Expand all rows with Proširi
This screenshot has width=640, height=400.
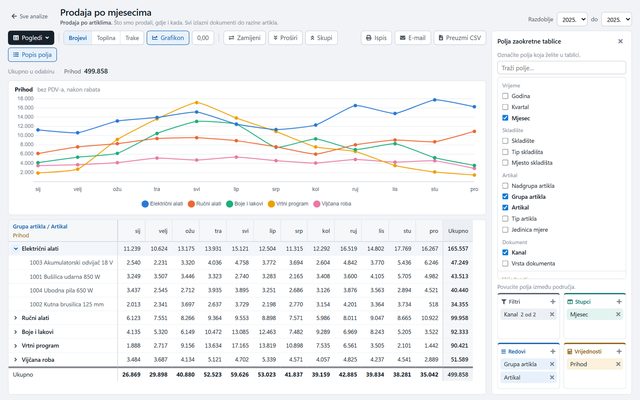(x=285, y=38)
